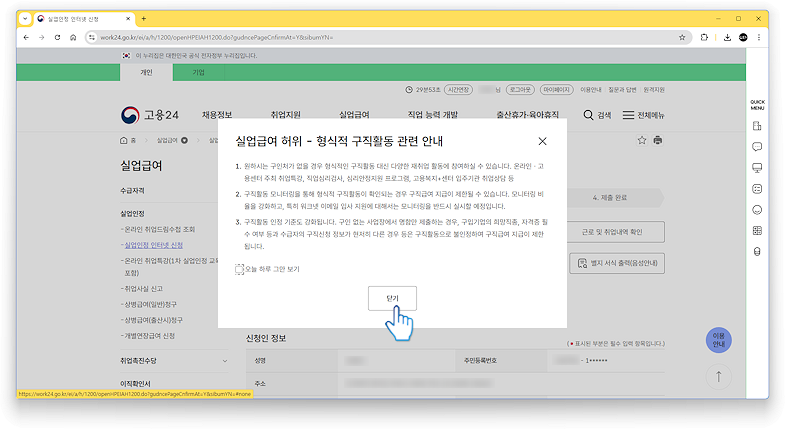Open the 직업 능력 개발 menu
The image size is (785, 429).
pyautogui.click(x=433, y=115)
